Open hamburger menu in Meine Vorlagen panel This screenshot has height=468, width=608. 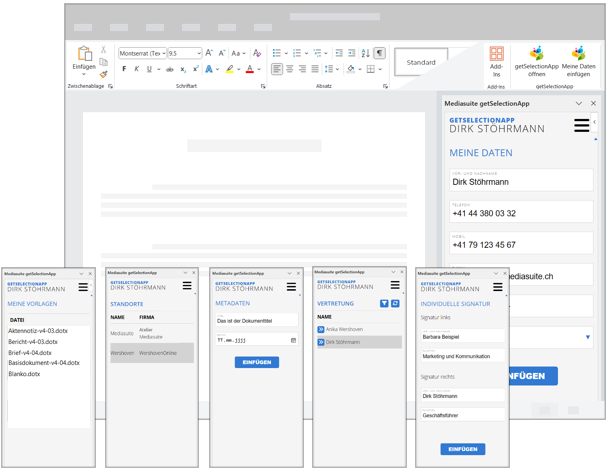click(x=83, y=287)
